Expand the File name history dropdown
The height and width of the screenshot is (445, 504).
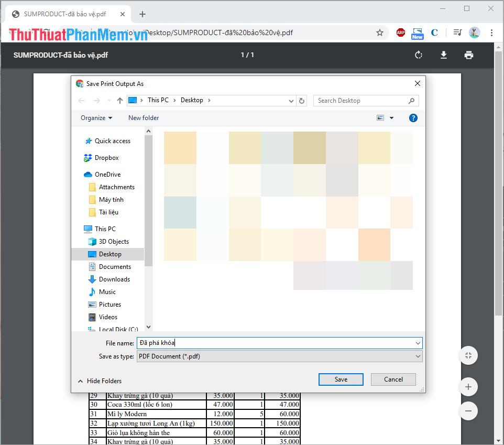pos(418,343)
